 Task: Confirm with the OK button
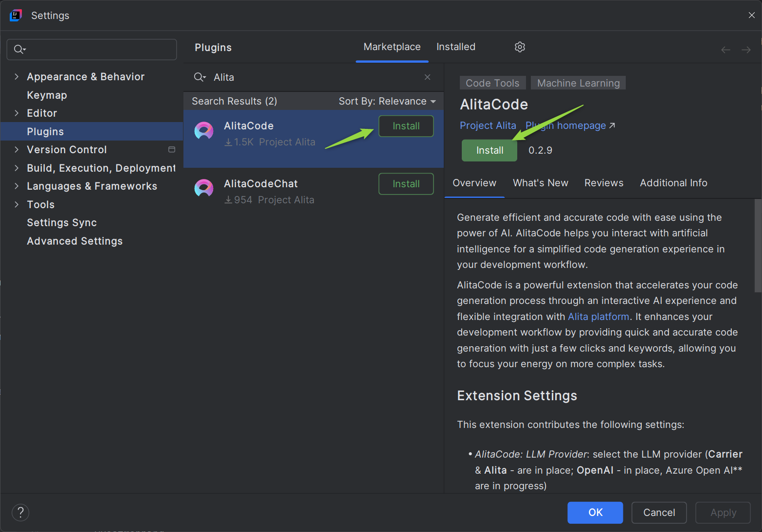click(x=595, y=513)
